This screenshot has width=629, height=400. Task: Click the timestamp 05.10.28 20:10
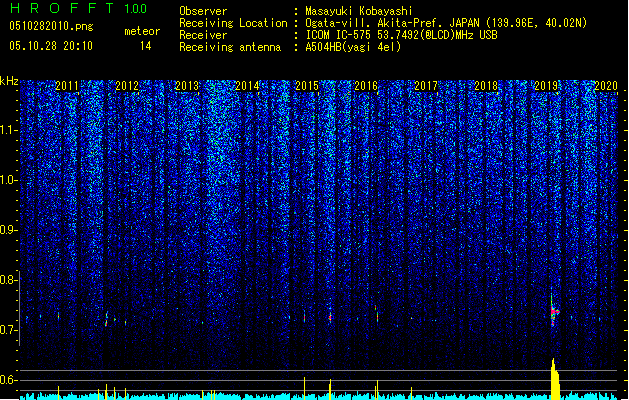coord(51,46)
